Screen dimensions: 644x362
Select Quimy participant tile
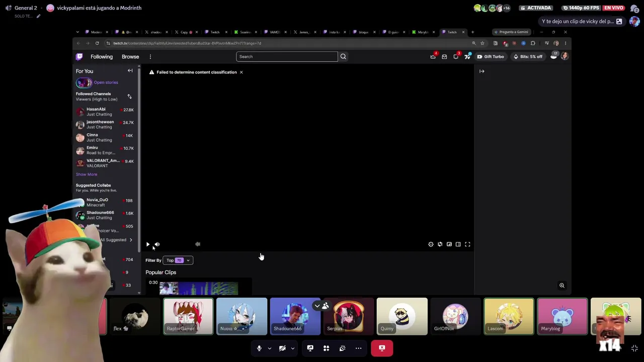(402, 316)
